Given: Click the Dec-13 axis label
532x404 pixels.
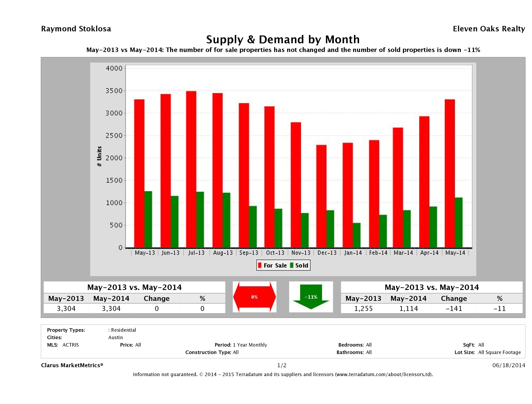Looking at the screenshot, I should [x=327, y=253].
